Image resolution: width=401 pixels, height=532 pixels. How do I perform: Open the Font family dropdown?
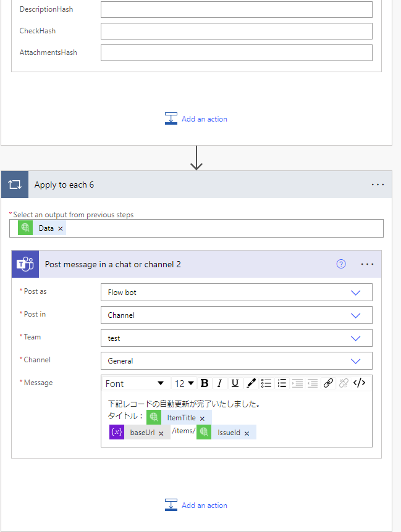pos(135,383)
